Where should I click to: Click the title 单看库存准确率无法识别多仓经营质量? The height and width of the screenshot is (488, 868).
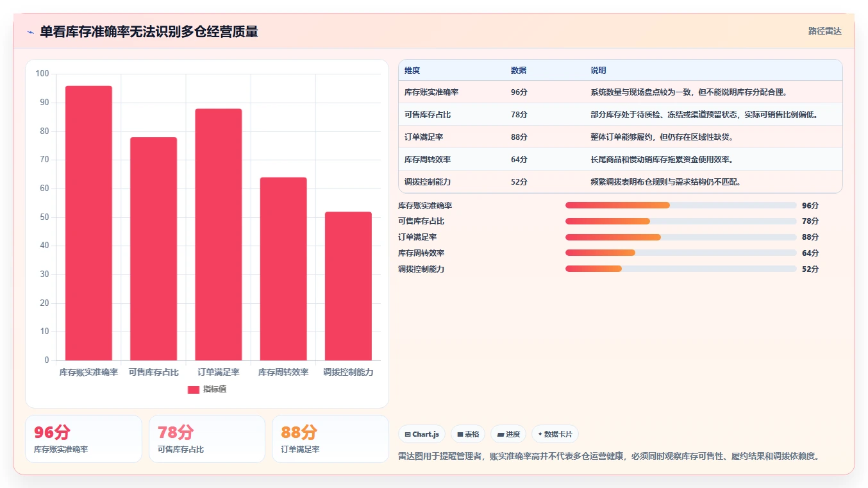pos(149,31)
